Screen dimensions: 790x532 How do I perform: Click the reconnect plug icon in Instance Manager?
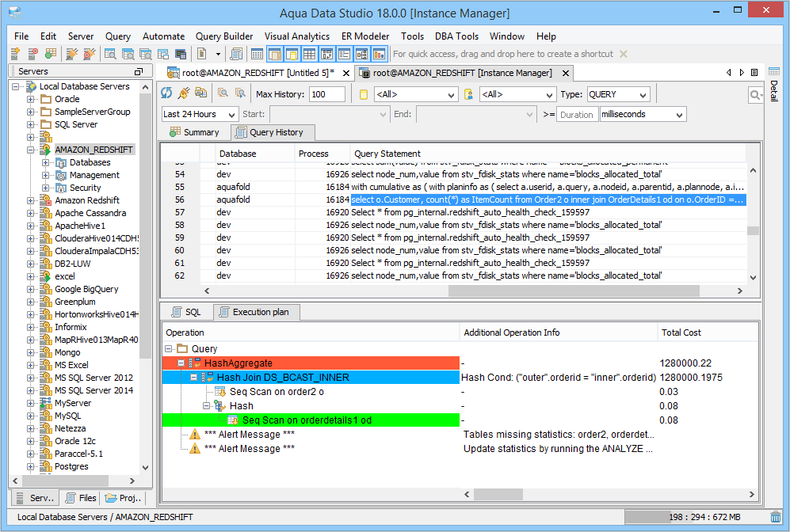(184, 93)
